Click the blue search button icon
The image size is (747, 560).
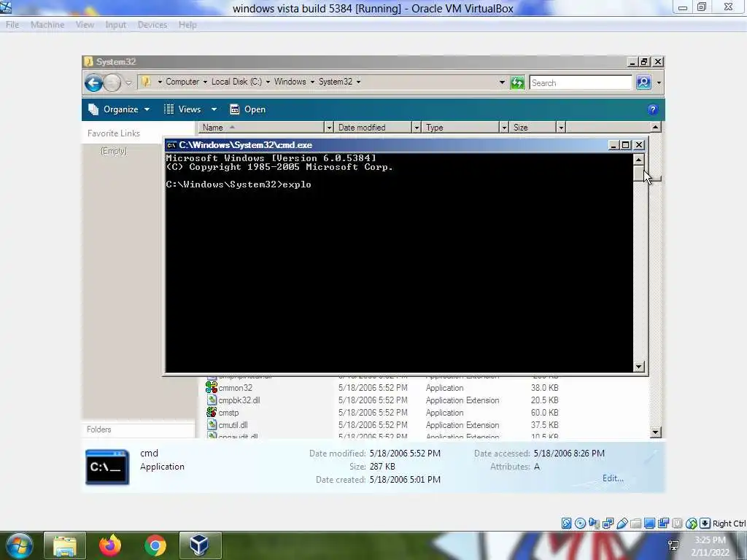click(643, 82)
